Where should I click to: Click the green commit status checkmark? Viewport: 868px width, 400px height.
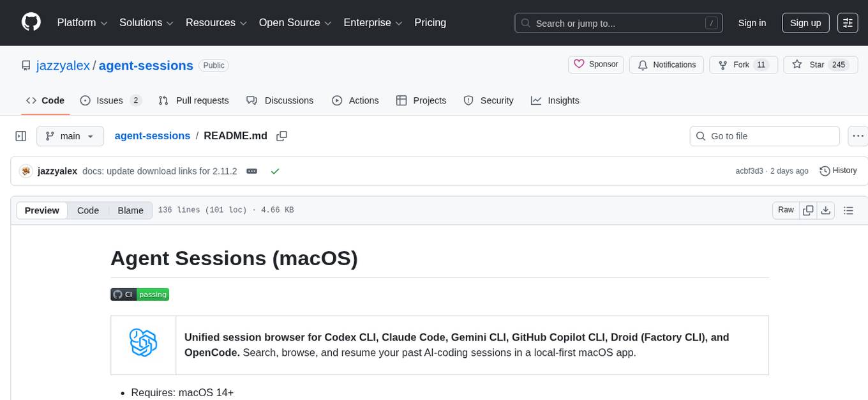(275, 171)
